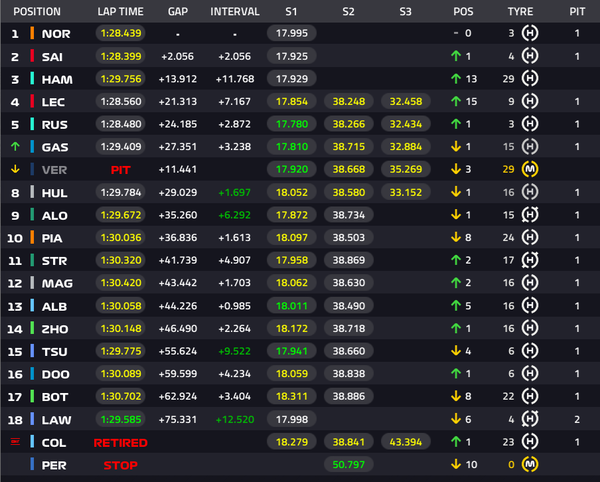Select Norris's 1:28.439 lap time
600x482 pixels.
121,33
